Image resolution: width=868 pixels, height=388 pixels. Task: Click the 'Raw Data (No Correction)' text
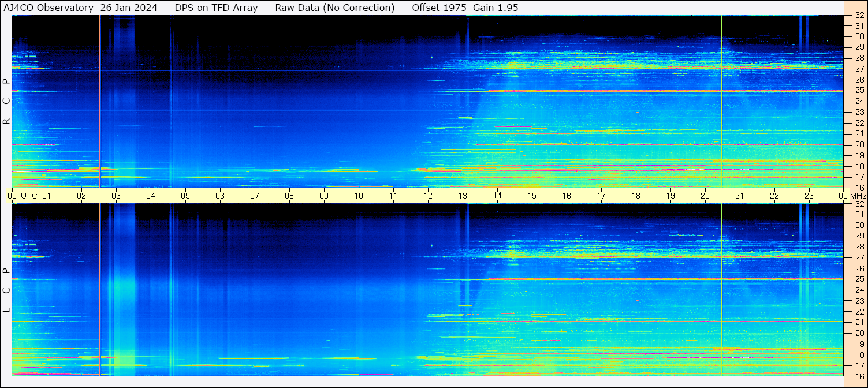click(x=335, y=8)
